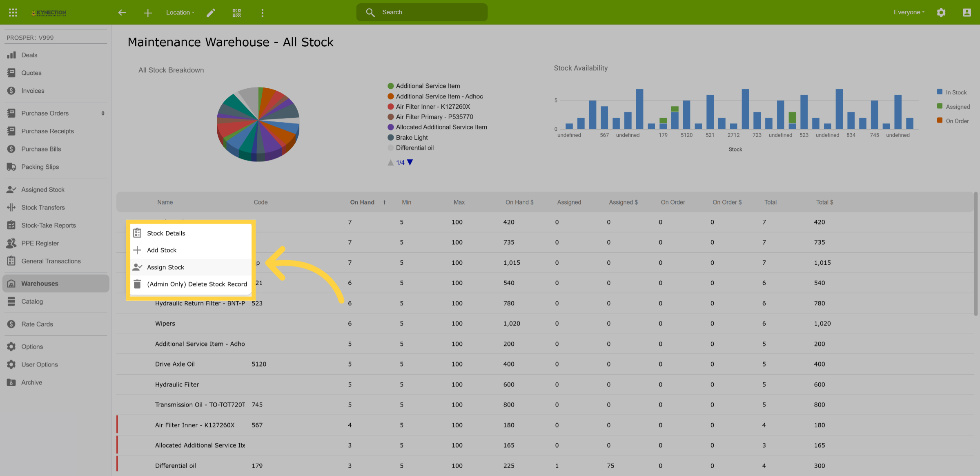Image resolution: width=980 pixels, height=476 pixels.
Task: Toggle Assigned series in chart legend
Action: (x=953, y=107)
